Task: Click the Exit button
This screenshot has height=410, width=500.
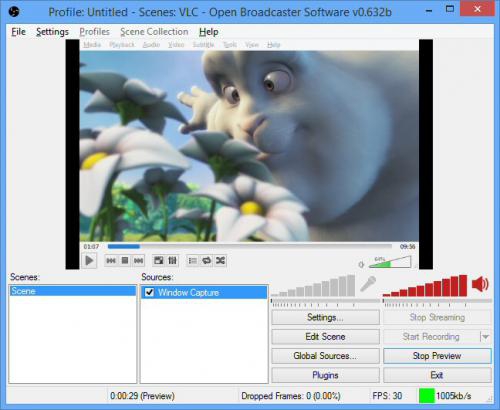Action: (437, 375)
